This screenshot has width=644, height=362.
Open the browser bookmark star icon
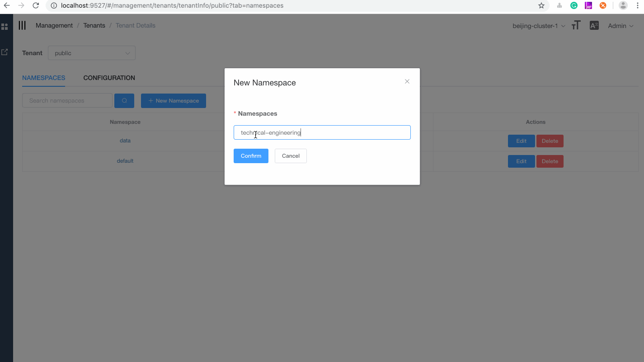coord(541,5)
